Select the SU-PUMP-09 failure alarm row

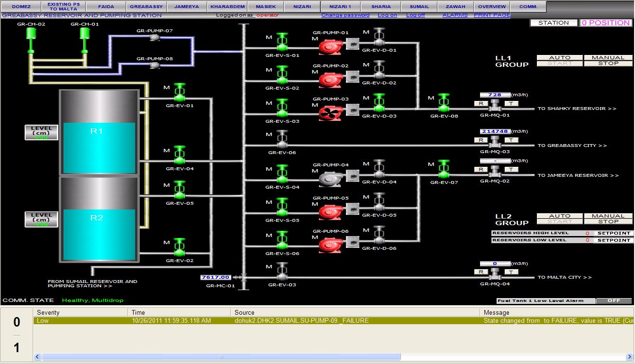coord(334,321)
